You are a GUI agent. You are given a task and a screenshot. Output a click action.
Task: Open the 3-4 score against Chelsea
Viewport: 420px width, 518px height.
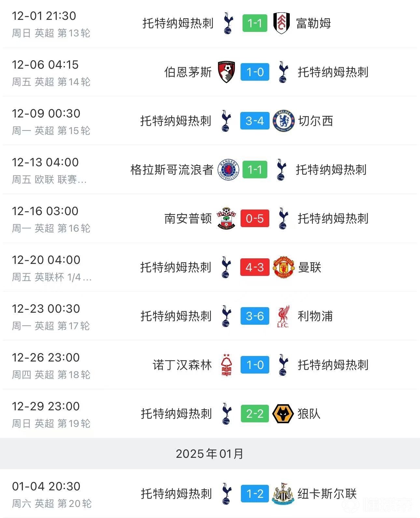click(x=255, y=121)
